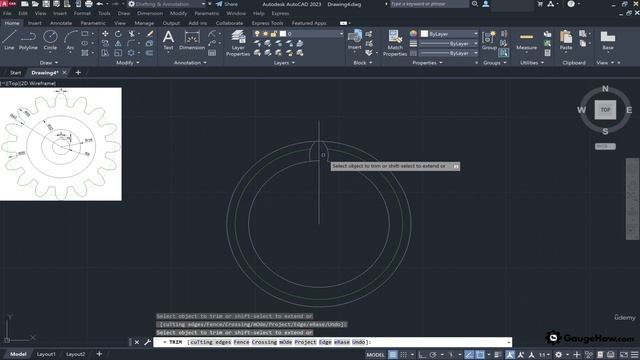Expand the Block panel dropdown
The height and width of the screenshot is (360, 640).
pos(362,62)
